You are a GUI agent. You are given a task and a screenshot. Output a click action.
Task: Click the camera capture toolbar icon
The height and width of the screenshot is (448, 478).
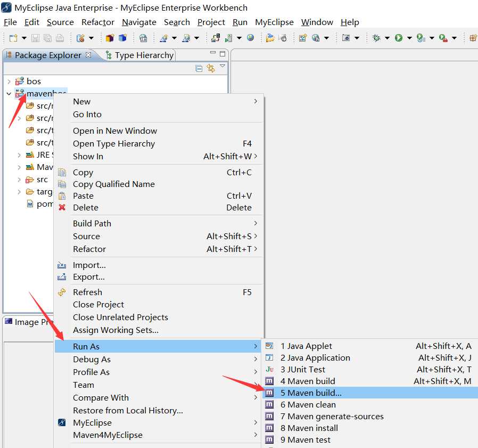coord(345,38)
